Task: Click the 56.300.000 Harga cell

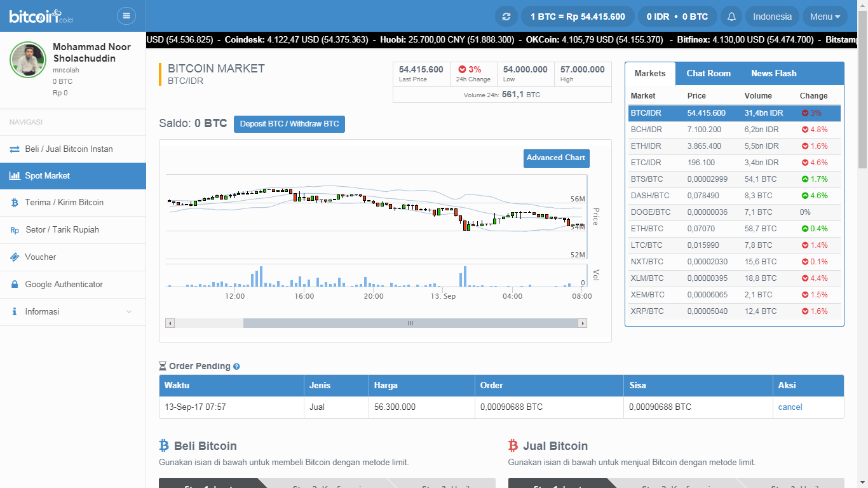Action: click(421, 407)
